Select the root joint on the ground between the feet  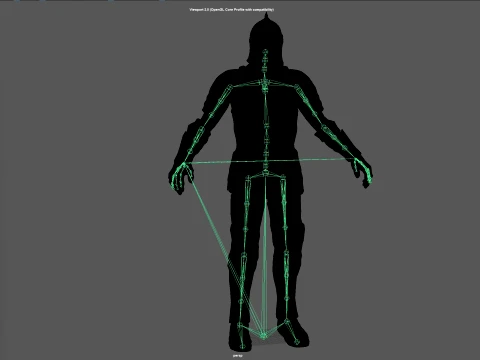click(263, 336)
